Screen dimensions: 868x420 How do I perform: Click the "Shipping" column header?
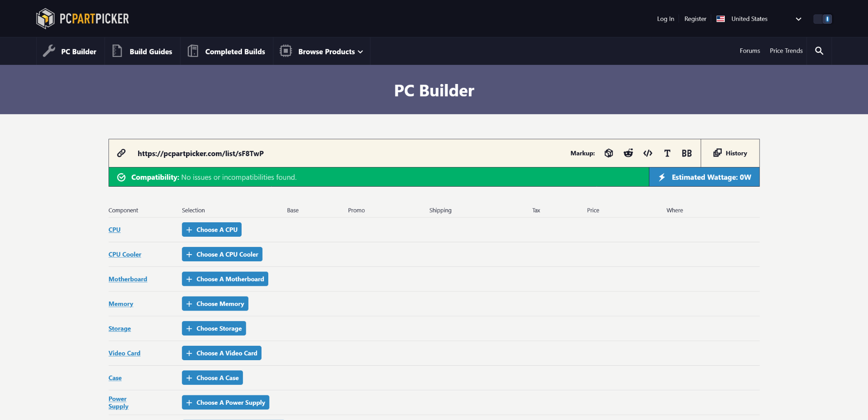pyautogui.click(x=440, y=210)
